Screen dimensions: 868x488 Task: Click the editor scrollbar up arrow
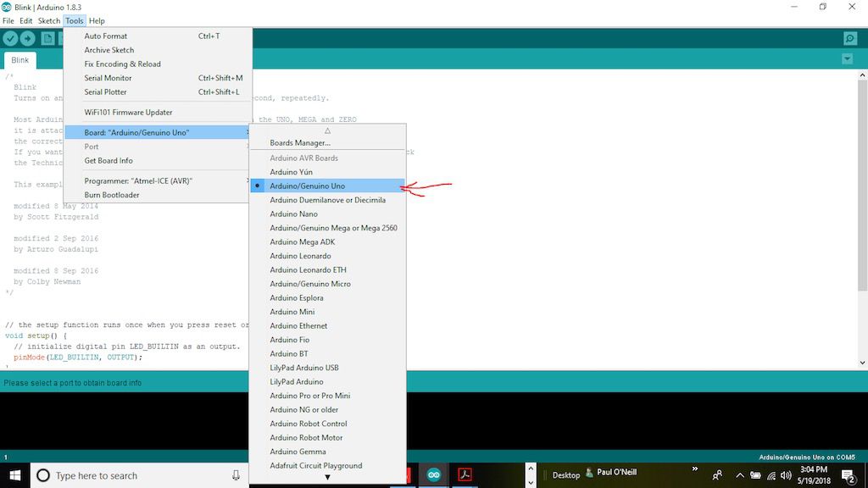[x=862, y=75]
